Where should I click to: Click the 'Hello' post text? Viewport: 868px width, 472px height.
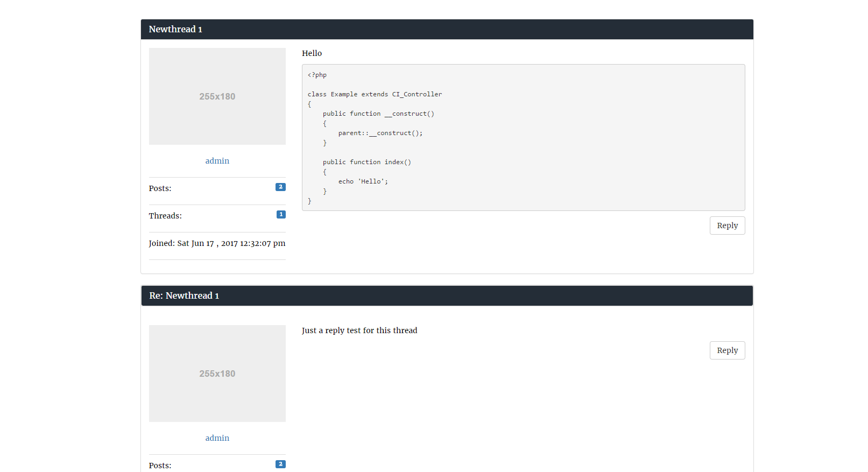[312, 53]
